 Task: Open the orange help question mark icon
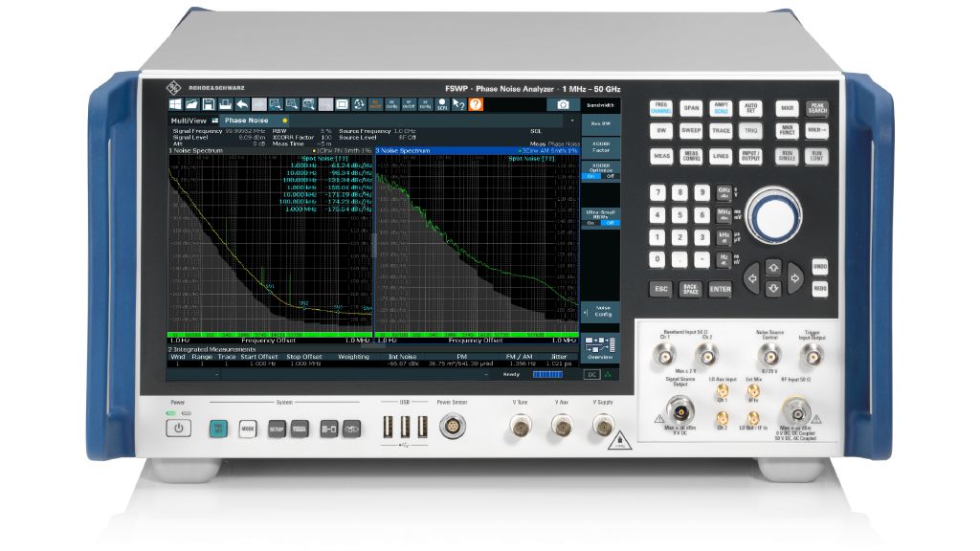pyautogui.click(x=475, y=103)
